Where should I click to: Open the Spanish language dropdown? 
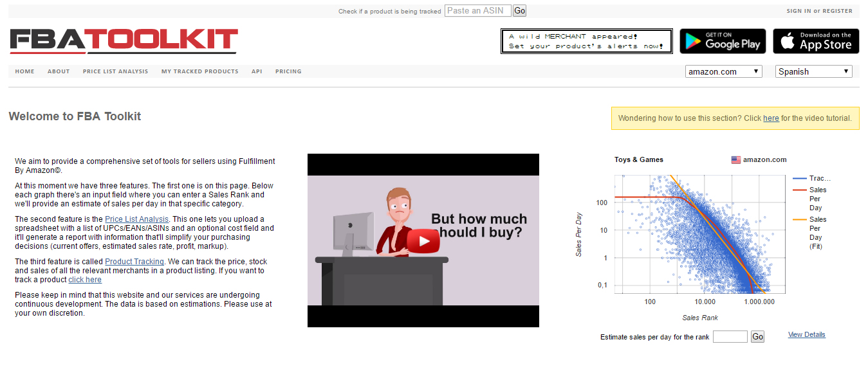click(813, 71)
